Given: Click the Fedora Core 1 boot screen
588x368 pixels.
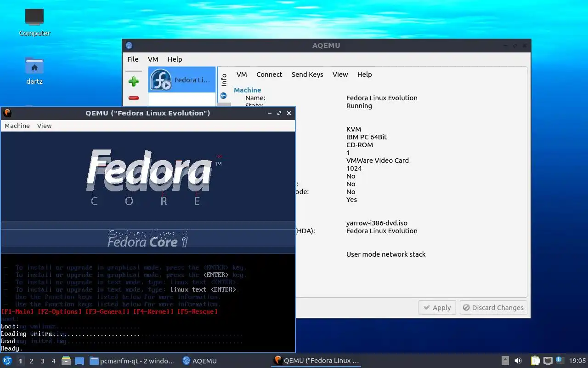Looking at the screenshot, I should coord(147,241).
